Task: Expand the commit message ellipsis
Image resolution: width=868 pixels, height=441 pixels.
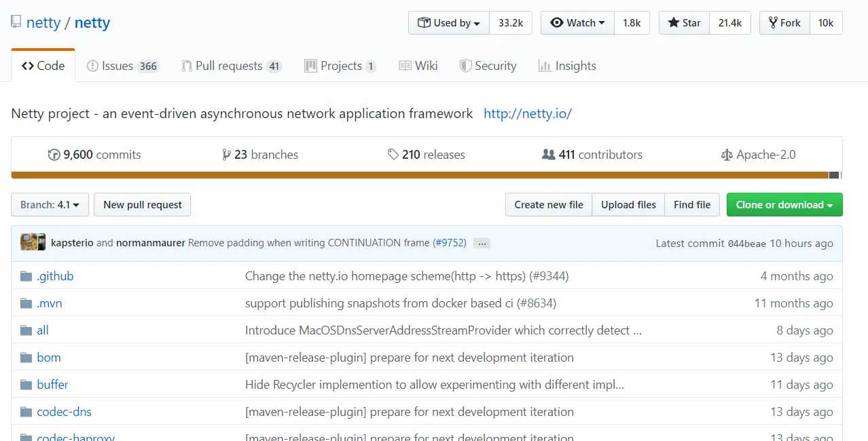Action: 482,243
